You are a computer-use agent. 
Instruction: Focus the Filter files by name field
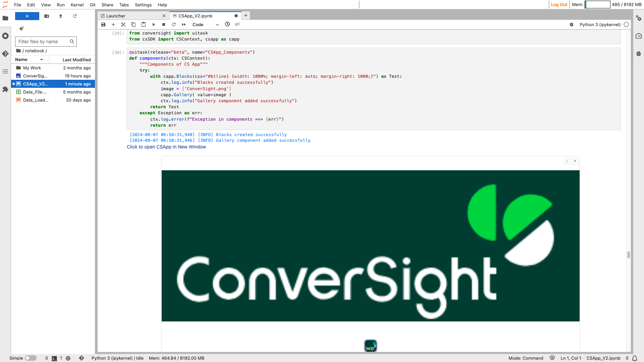46,42
